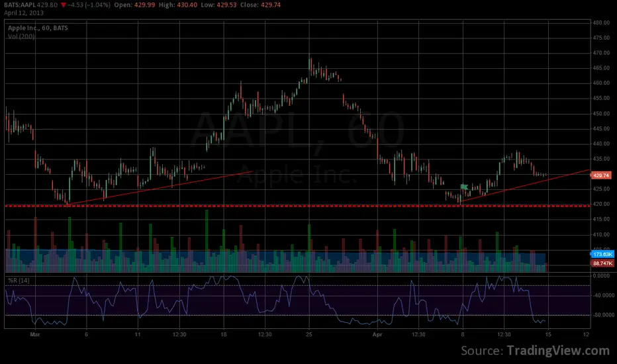Click the 440.00 price axis label

[x=601, y=144]
